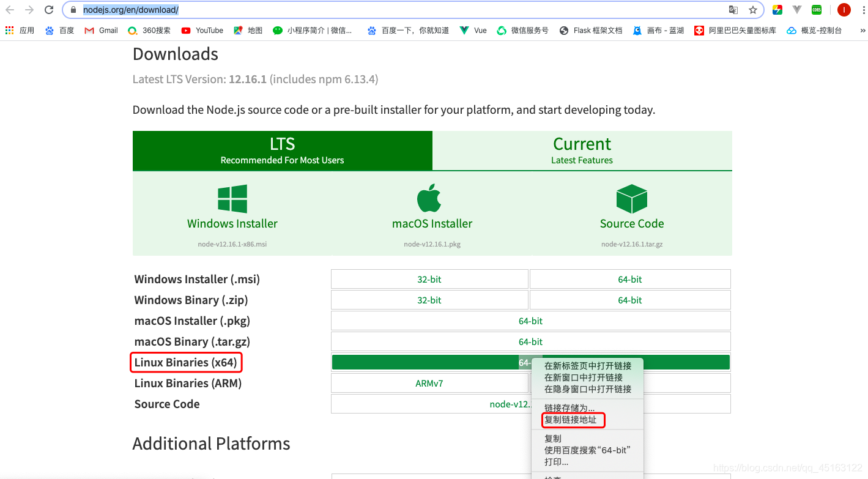Screen dimensions: 868x479
Task: Click the Additional Platforms heading
Action: tap(211, 444)
